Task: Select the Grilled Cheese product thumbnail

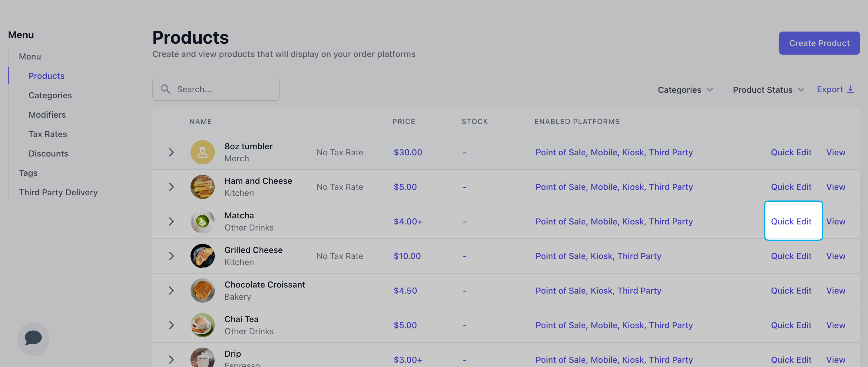Action: click(x=203, y=256)
